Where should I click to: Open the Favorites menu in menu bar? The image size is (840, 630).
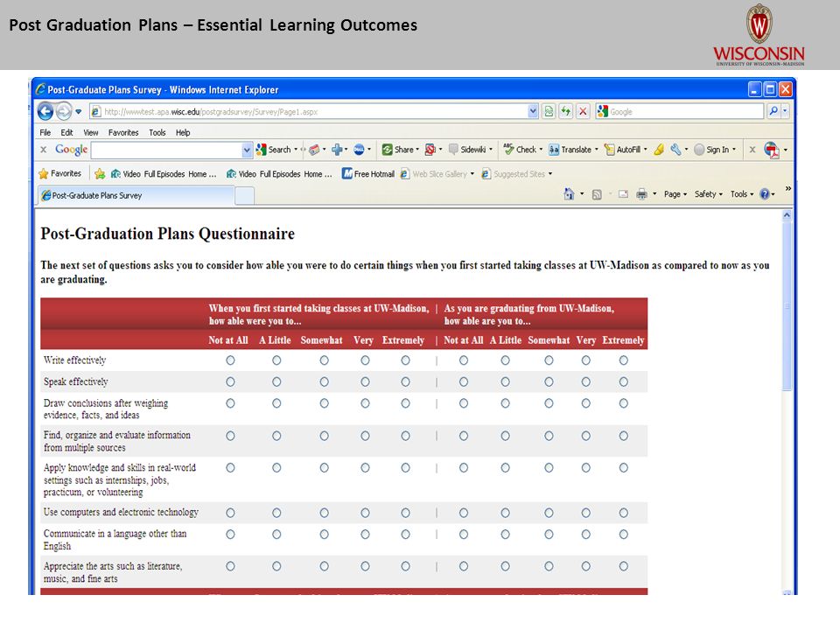(123, 132)
